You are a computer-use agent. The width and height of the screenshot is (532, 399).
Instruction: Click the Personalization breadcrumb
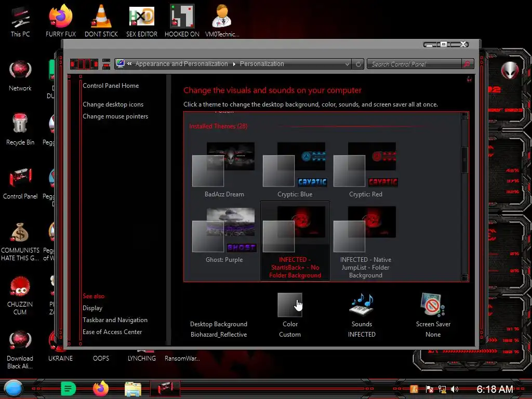pyautogui.click(x=262, y=64)
